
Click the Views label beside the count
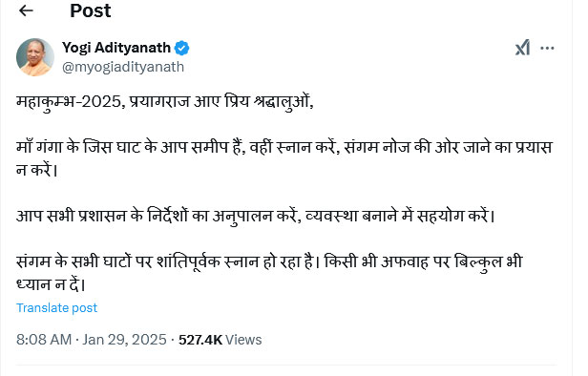243,340
